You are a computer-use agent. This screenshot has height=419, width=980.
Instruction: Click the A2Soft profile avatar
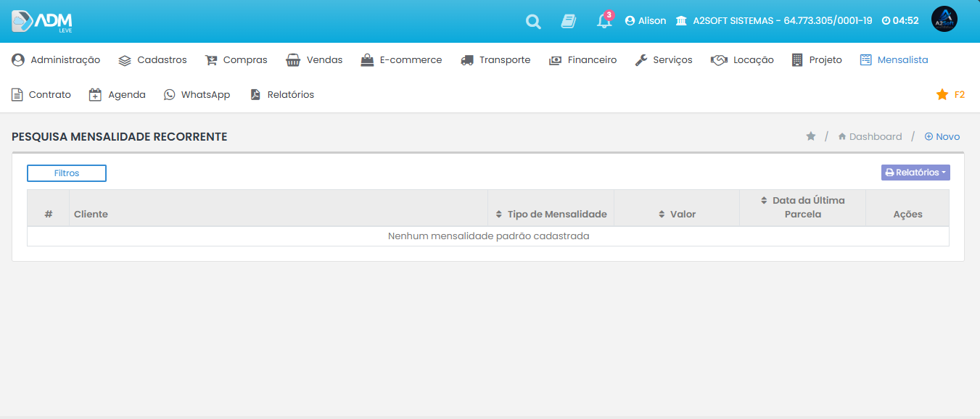(944, 20)
